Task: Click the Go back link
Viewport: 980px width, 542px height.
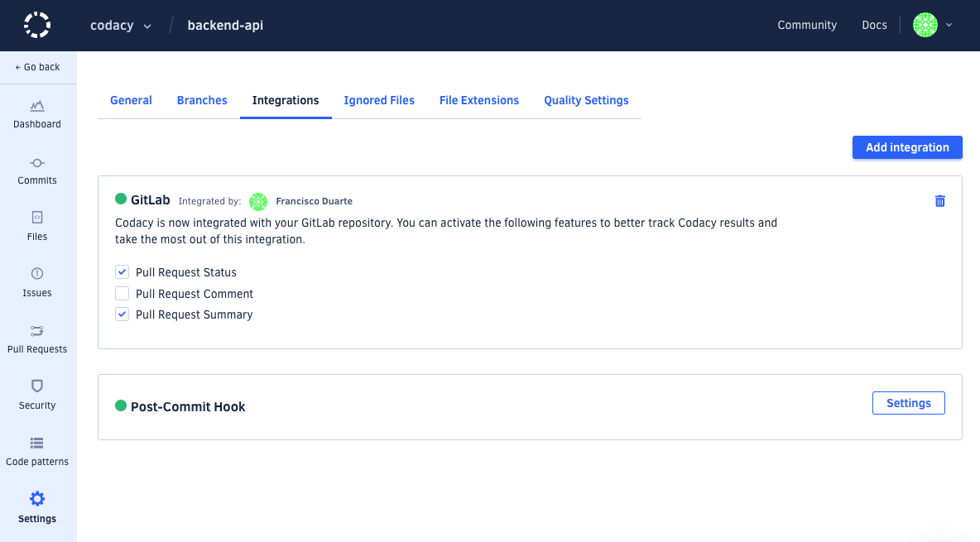Action: pyautogui.click(x=37, y=67)
